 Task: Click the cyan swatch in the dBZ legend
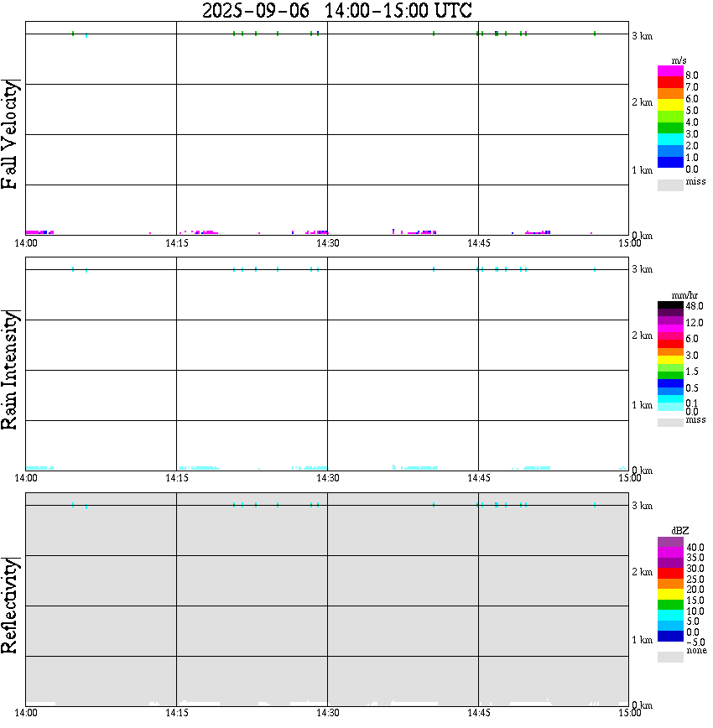[x=670, y=615]
